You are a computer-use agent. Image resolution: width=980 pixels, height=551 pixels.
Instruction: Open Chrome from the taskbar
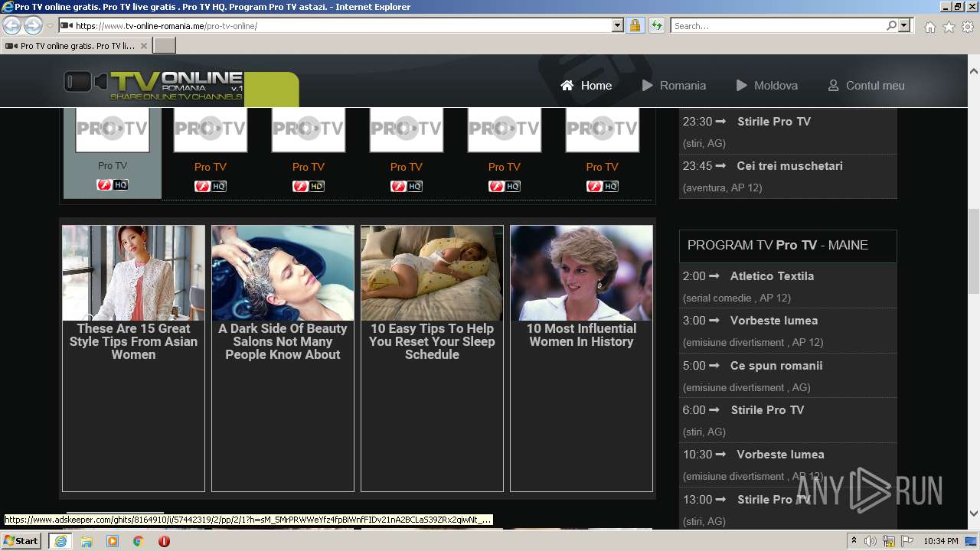139,541
